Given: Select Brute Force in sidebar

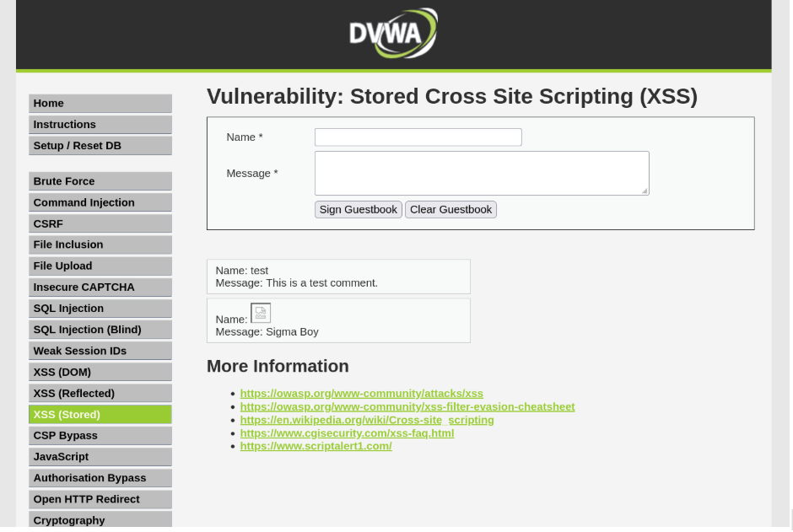Looking at the screenshot, I should pos(100,181).
